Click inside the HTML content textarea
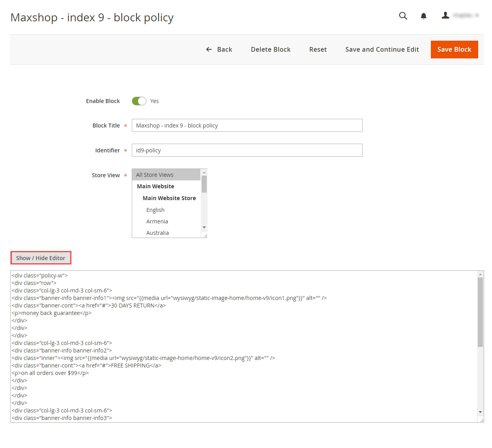 pos(244,347)
